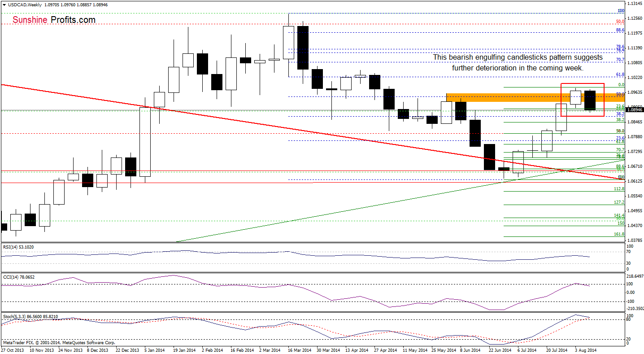Click the 161.8 Fibonacci extension label

click(619, 234)
